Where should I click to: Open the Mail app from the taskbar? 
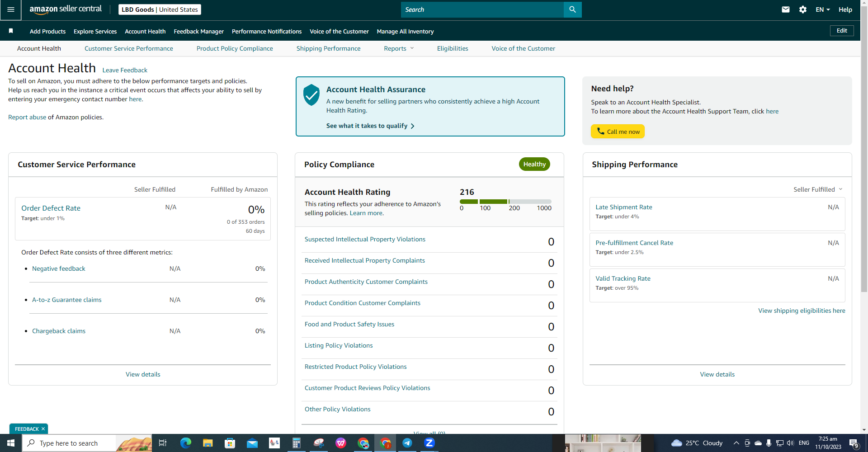click(x=252, y=443)
